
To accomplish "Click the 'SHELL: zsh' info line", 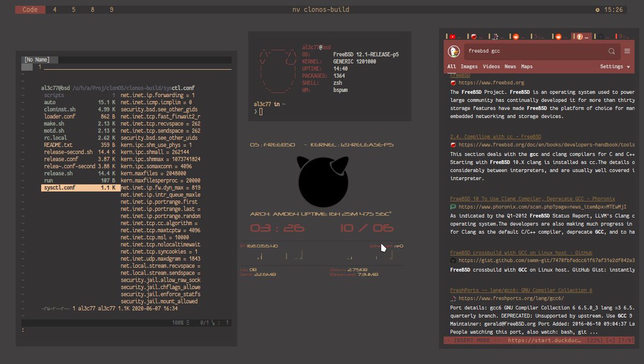I will [322, 83].
